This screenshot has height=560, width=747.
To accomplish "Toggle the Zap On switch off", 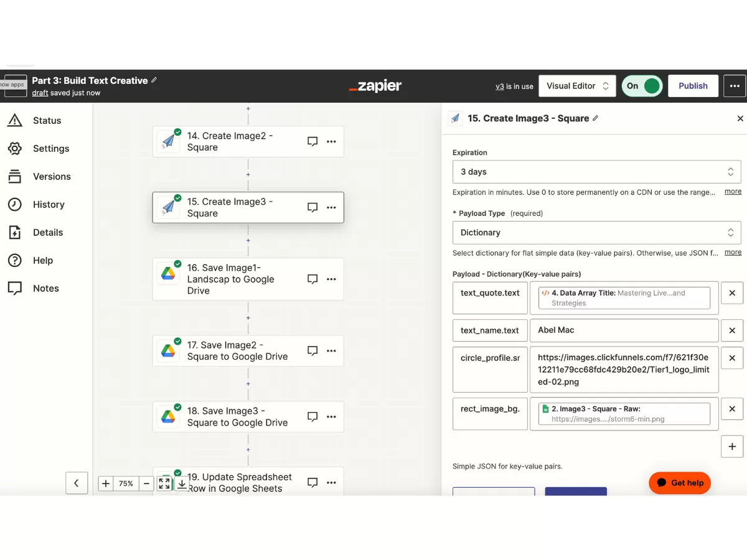I will [x=641, y=86].
